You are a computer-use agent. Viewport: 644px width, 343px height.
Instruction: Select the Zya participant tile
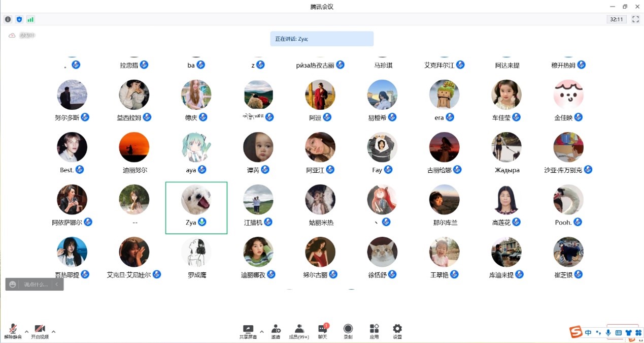tap(196, 208)
